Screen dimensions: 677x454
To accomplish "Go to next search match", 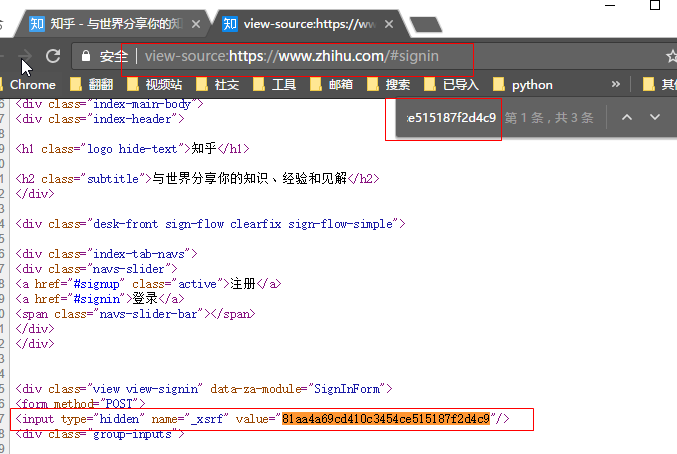I will (655, 117).
